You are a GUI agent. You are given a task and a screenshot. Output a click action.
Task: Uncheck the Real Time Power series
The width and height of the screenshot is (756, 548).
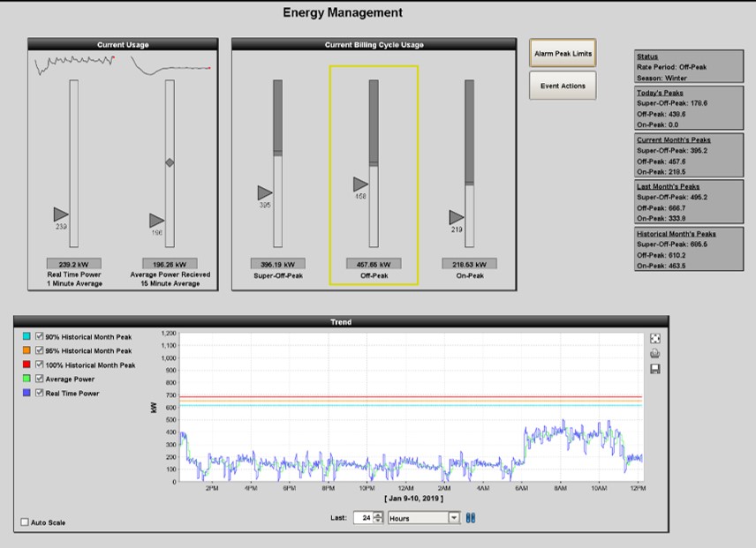tap(39, 393)
